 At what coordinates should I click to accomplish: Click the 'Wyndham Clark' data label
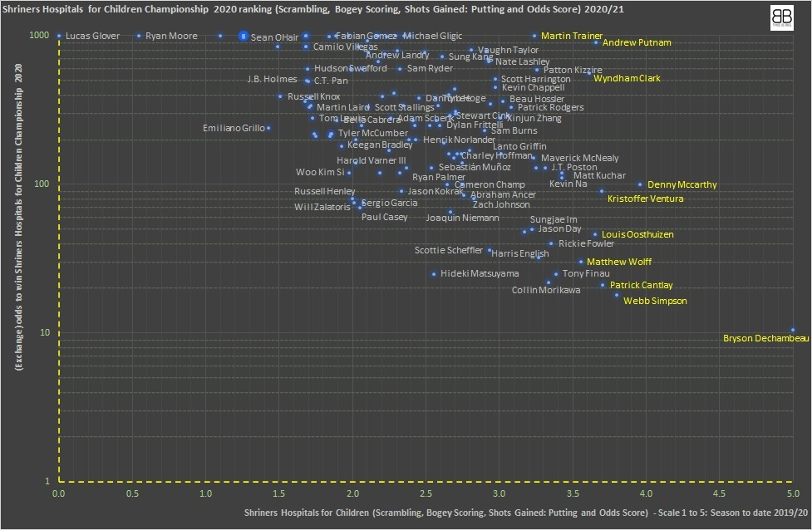point(627,79)
